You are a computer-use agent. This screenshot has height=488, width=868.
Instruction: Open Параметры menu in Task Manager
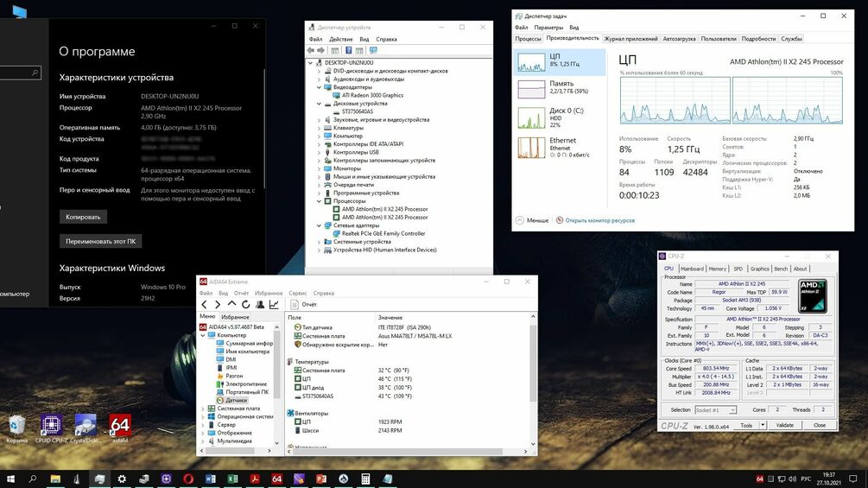[548, 27]
